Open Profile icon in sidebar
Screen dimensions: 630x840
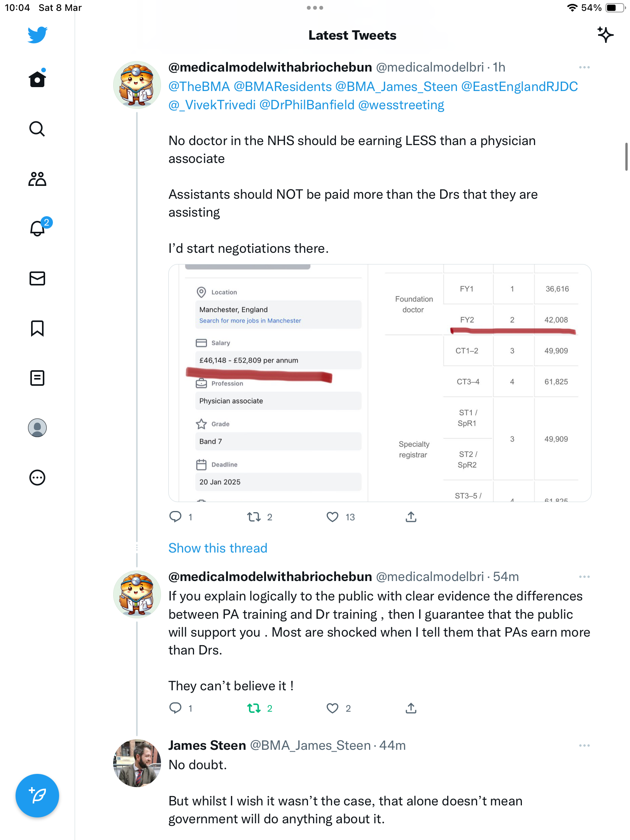[x=37, y=428]
